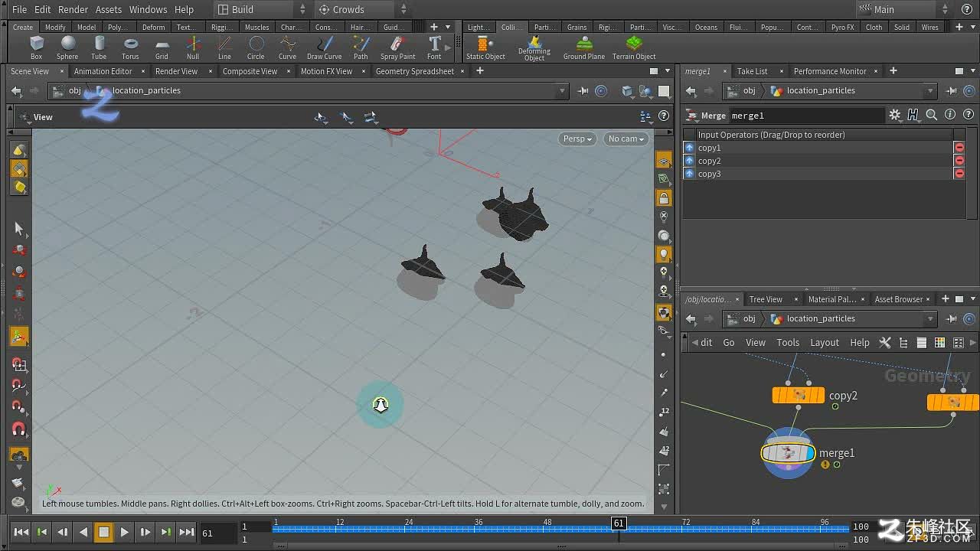The width and height of the screenshot is (980, 551).
Task: Click the merge1 node in network
Action: (788, 452)
